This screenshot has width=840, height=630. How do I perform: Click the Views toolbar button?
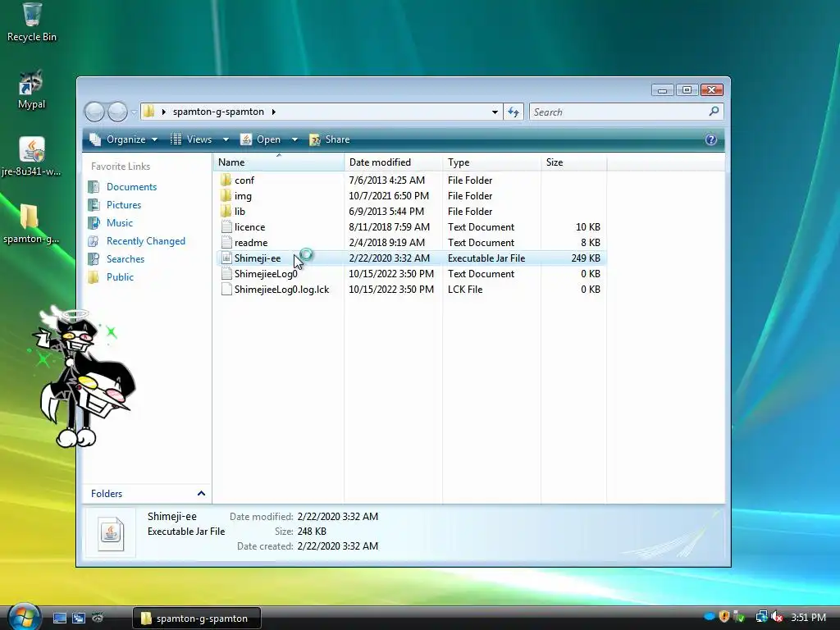192,139
